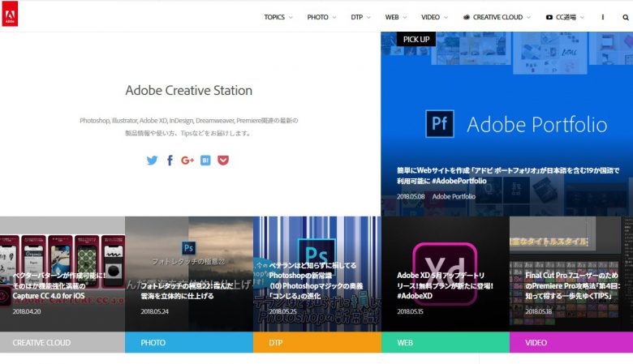Expand the DTP dropdown chevron
The width and height of the screenshot is (633, 364).
click(368, 17)
